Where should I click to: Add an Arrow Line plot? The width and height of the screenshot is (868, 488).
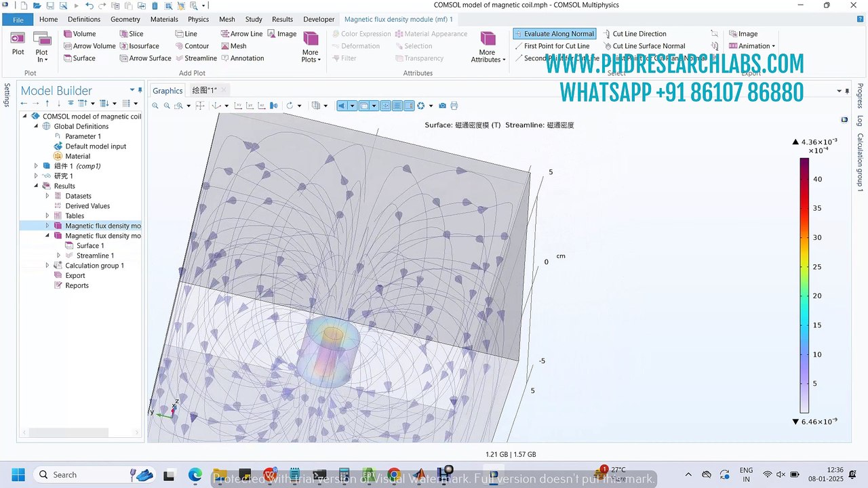tap(241, 34)
